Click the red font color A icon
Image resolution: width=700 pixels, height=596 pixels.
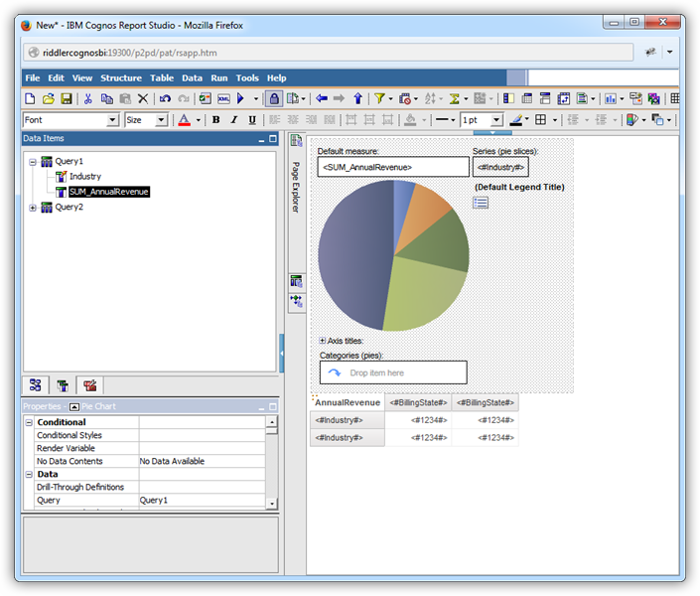(x=185, y=120)
